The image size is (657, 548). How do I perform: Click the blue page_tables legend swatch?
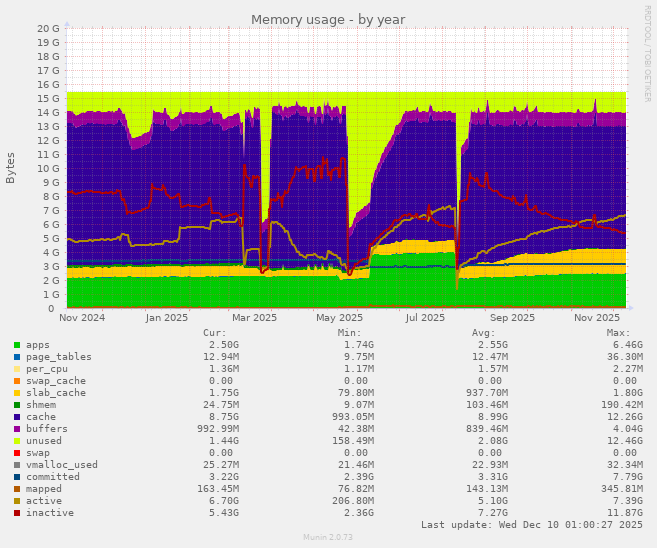[17, 357]
